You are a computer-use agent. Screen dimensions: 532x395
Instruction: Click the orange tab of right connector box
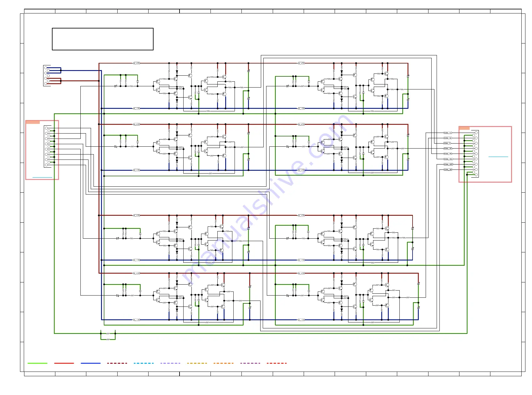tap(464, 128)
